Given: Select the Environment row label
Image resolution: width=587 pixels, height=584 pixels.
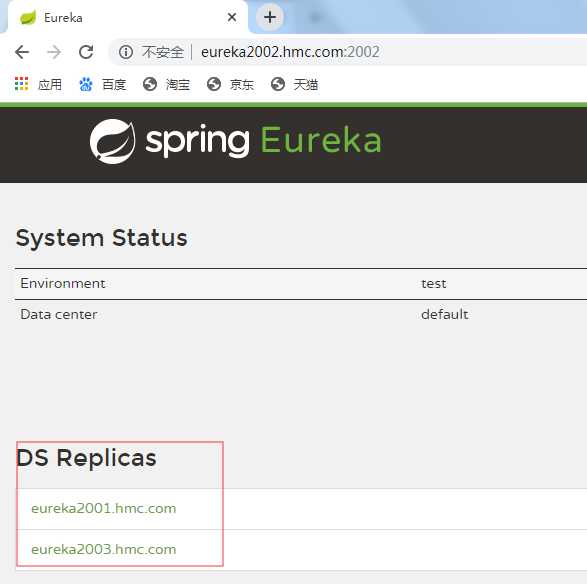Looking at the screenshot, I should 63,283.
